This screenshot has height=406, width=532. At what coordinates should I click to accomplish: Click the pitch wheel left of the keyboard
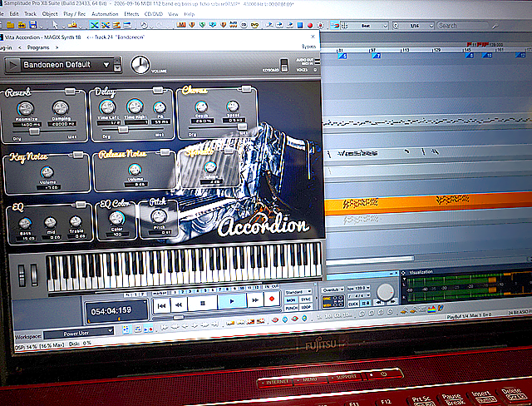[22, 275]
